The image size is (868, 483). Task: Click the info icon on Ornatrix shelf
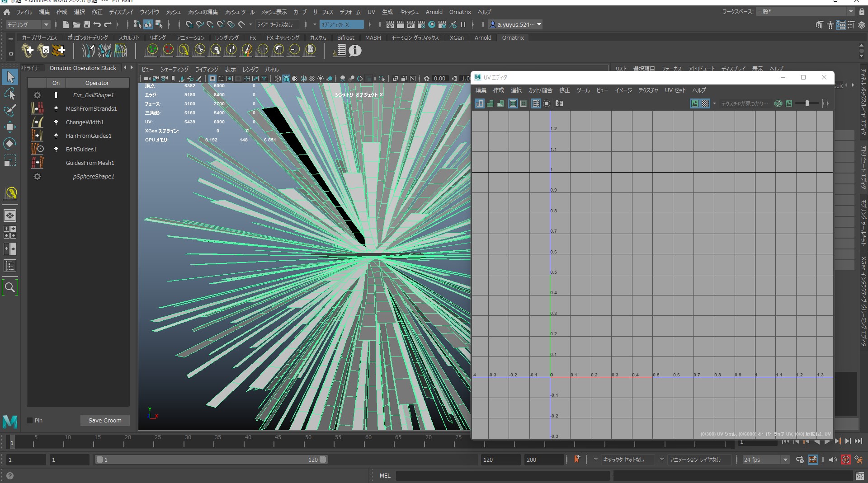pyautogui.click(x=355, y=51)
